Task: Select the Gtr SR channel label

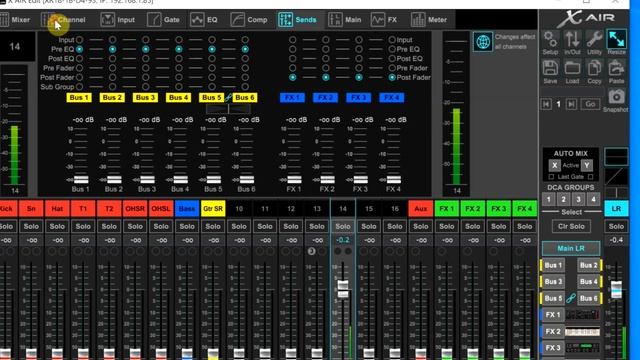Action: tap(213, 209)
